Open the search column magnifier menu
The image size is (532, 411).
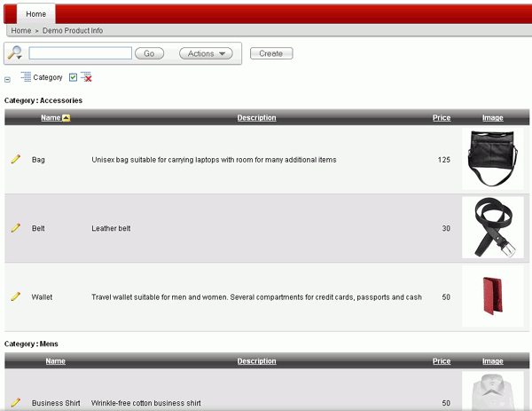pos(15,52)
